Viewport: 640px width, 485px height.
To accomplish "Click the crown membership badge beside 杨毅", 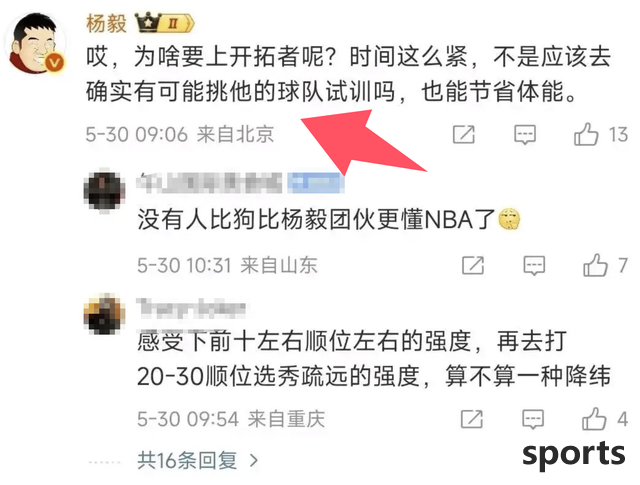I will 164,23.
